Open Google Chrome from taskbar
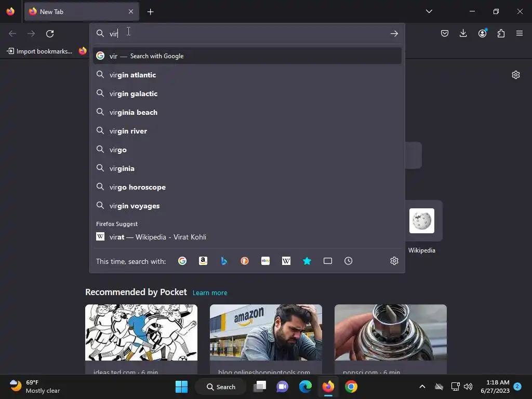The width and height of the screenshot is (532, 399). (x=351, y=387)
